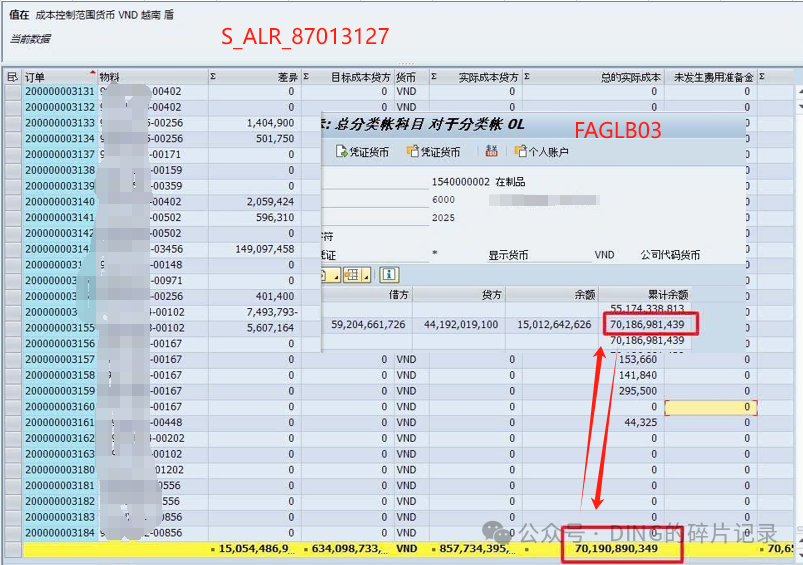Open order 200000003183
This screenshot has width=803, height=565.
(x=60, y=517)
